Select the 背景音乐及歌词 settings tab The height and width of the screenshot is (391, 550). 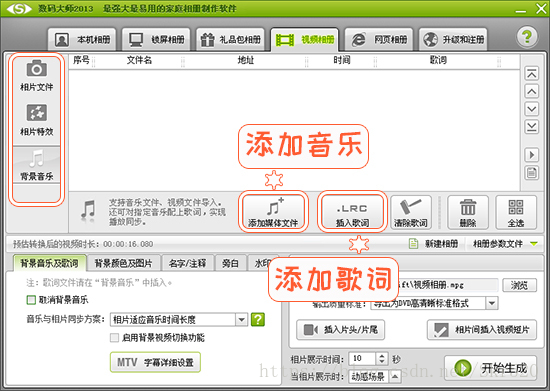point(49,263)
